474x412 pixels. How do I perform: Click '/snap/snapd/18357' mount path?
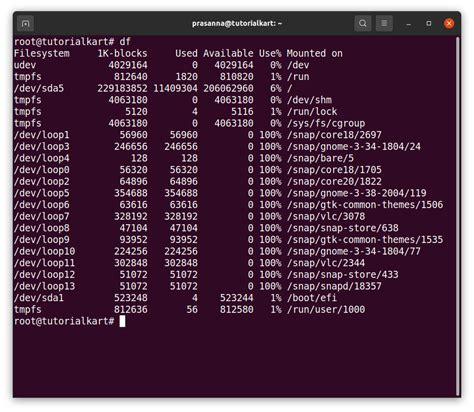pos(334,286)
